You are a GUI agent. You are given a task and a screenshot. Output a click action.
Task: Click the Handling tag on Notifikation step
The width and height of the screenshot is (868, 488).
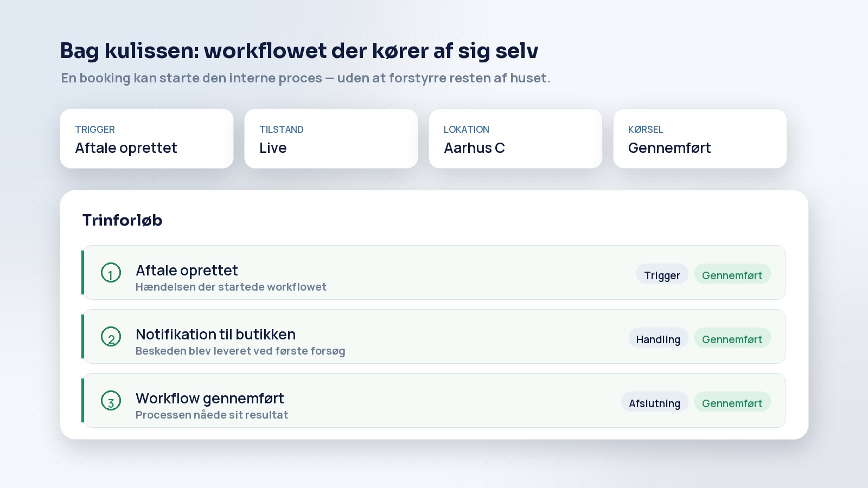pyautogui.click(x=658, y=338)
